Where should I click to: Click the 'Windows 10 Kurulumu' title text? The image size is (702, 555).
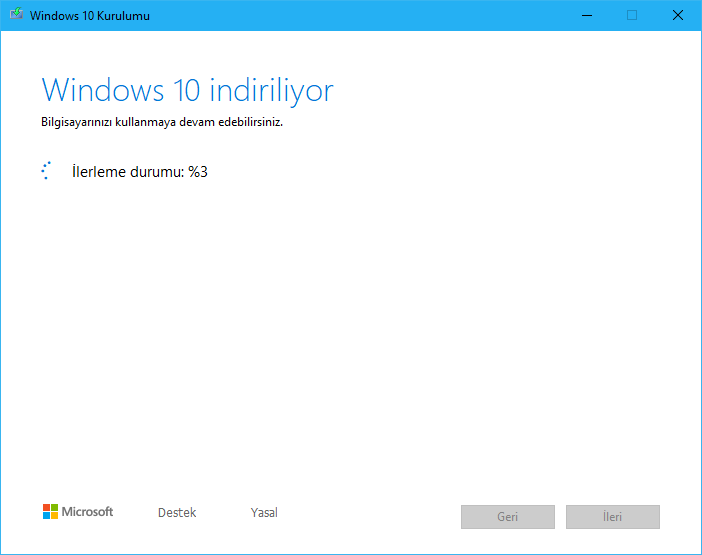click(90, 16)
